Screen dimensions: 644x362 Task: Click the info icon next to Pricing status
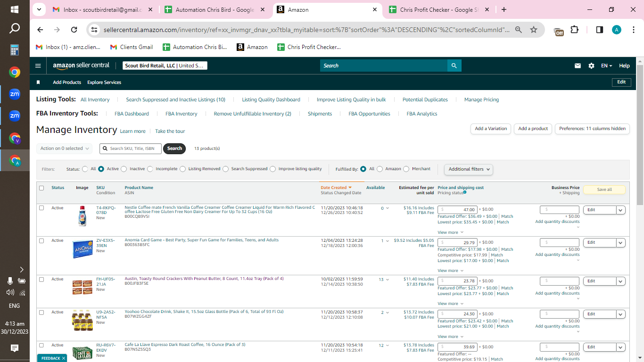(465, 192)
